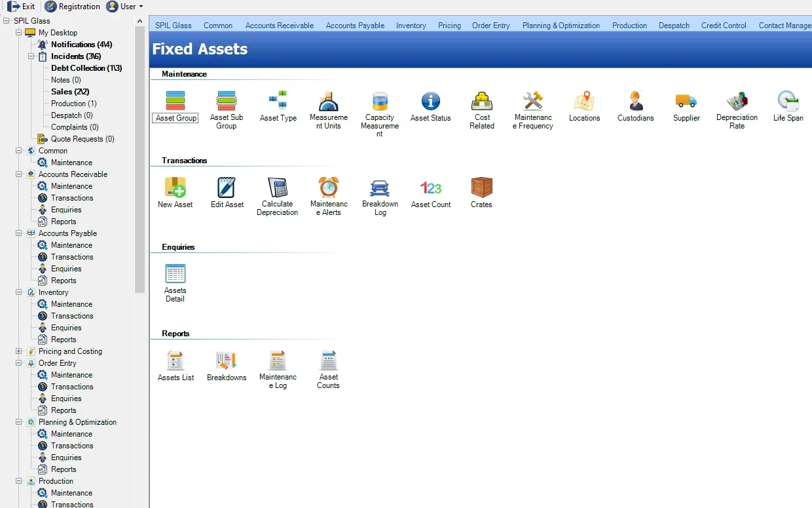812x508 pixels.
Task: Switch to the Credit Control tab
Action: pyautogui.click(x=724, y=26)
